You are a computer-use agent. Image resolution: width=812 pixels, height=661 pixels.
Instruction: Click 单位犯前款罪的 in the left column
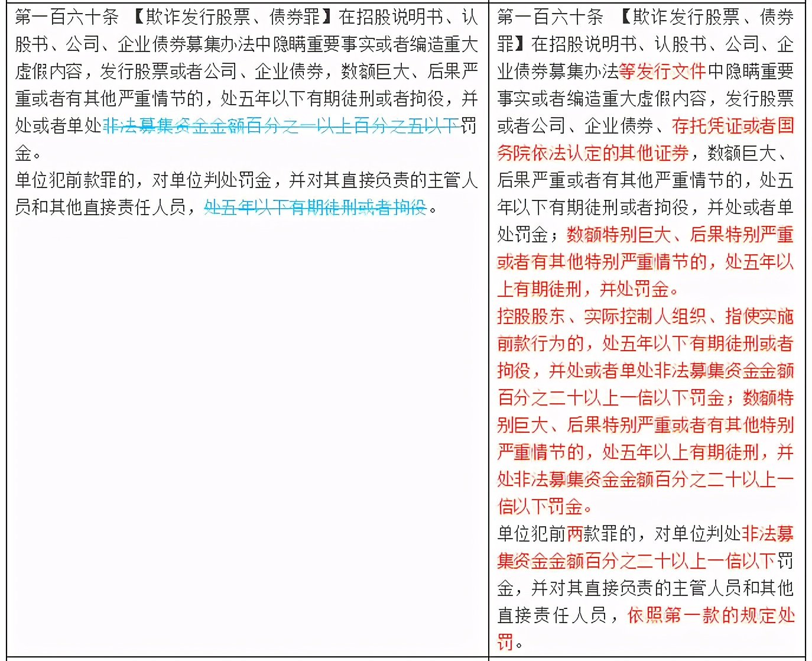pyautogui.click(x=75, y=180)
